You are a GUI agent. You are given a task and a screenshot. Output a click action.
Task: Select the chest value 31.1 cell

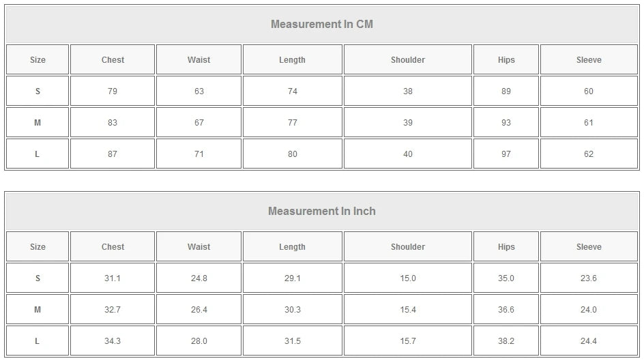point(113,278)
